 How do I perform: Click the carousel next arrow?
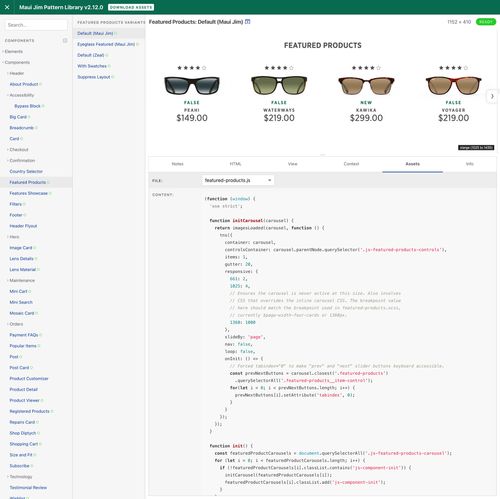click(492, 96)
